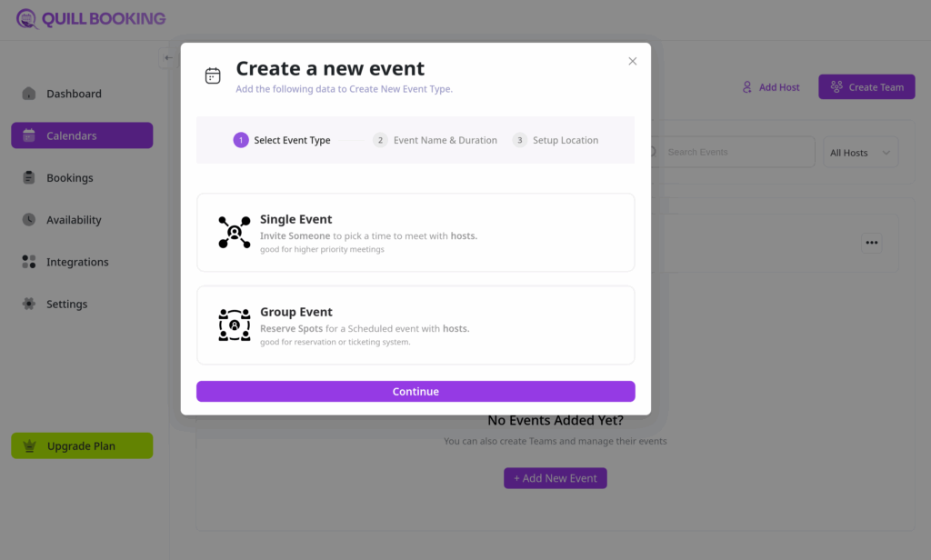Expand the All Hosts dropdown
The height and width of the screenshot is (560, 931).
(860, 153)
